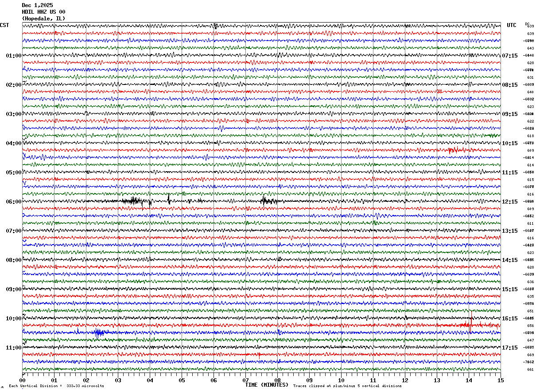This screenshot has height=392, width=536.
Task: Click the DC offset value 643
Action: pyautogui.click(x=530, y=48)
